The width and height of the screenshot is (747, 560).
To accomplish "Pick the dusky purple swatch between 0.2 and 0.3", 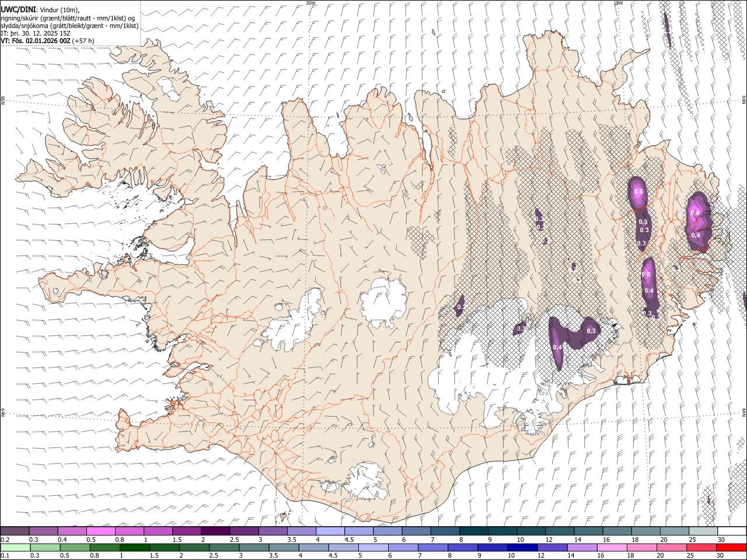I will pyautogui.click(x=15, y=531).
